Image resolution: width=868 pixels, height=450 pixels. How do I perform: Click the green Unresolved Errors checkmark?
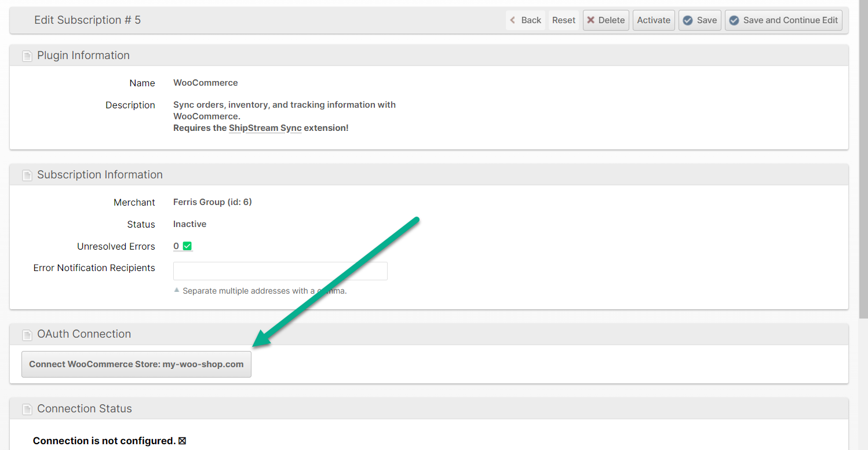(x=187, y=246)
